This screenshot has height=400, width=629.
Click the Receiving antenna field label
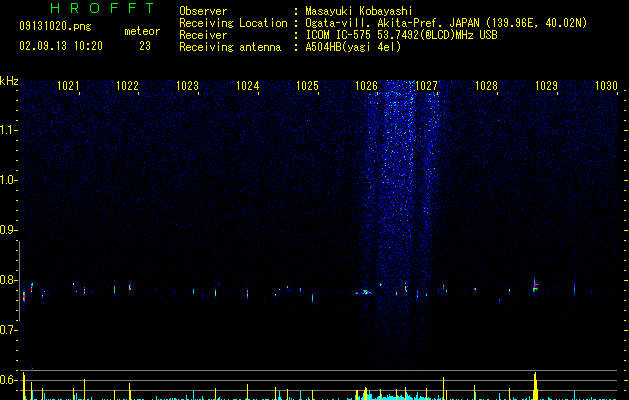click(230, 47)
